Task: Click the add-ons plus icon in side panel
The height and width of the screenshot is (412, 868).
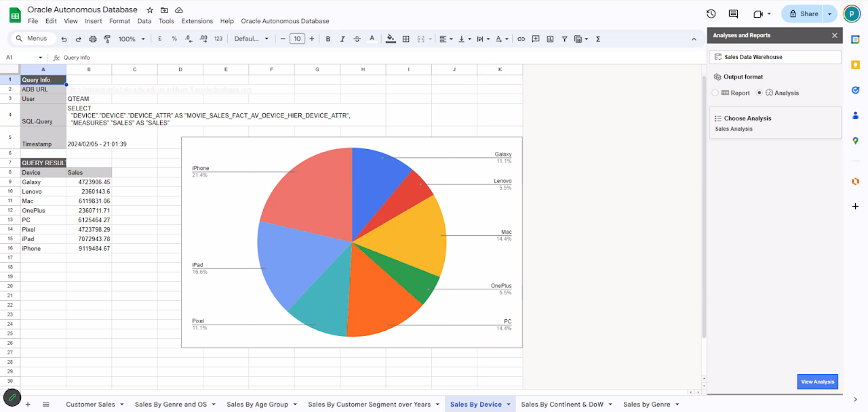Action: pyautogui.click(x=855, y=205)
